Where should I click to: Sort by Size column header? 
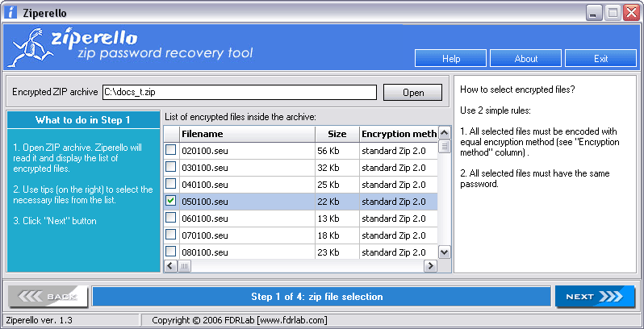(x=337, y=134)
